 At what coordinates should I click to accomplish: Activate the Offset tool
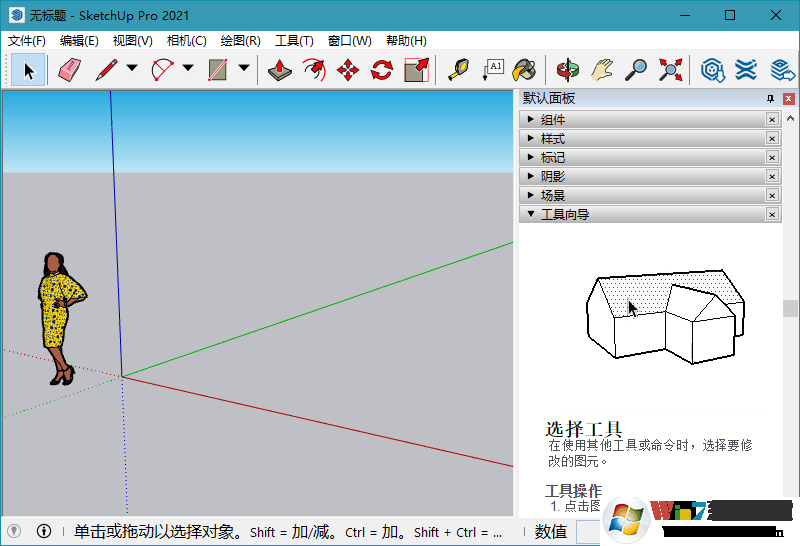coord(314,70)
